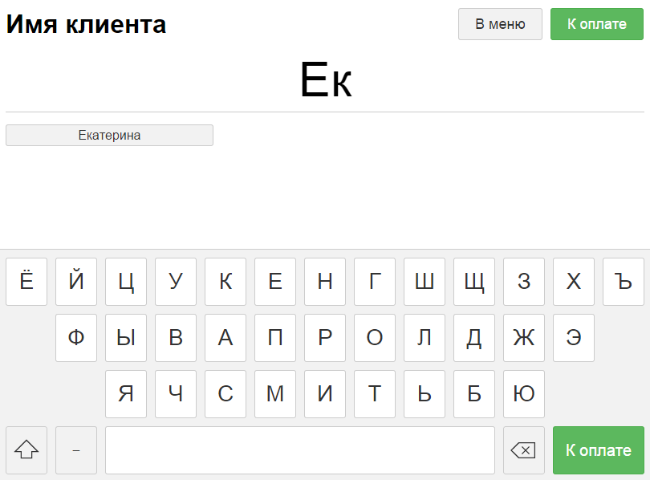The image size is (650, 480).
Task: Tap the М key
Action: 275,393
